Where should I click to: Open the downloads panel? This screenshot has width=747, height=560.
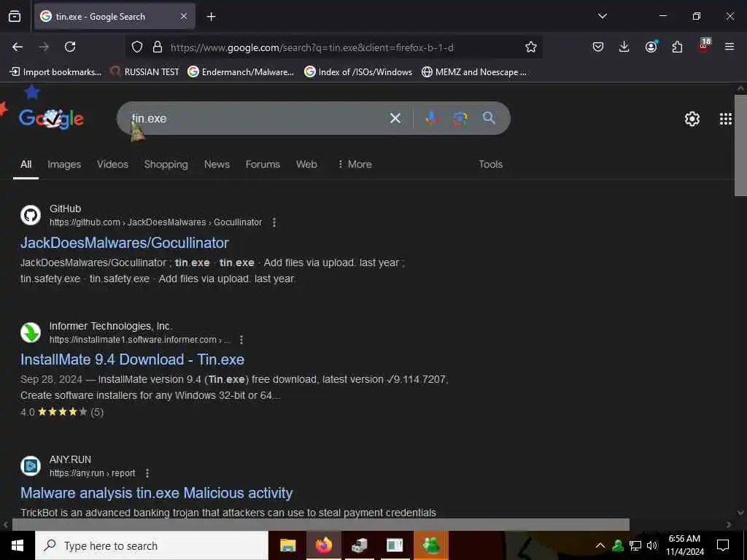(x=624, y=47)
